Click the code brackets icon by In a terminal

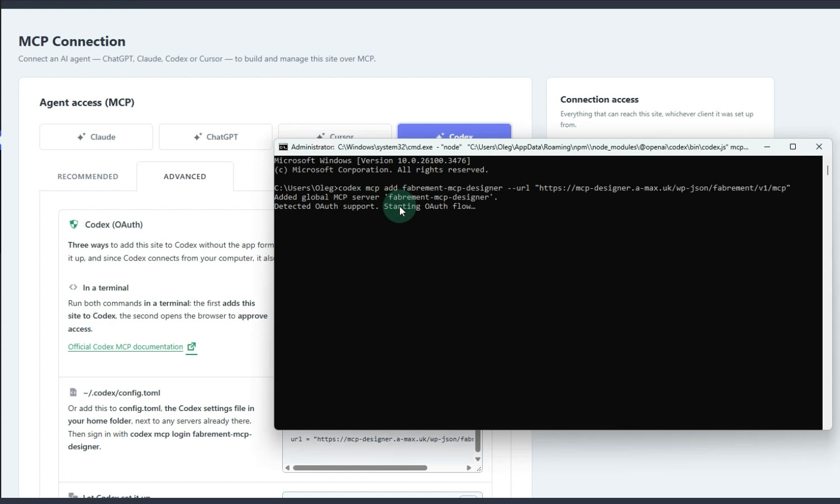tap(73, 287)
